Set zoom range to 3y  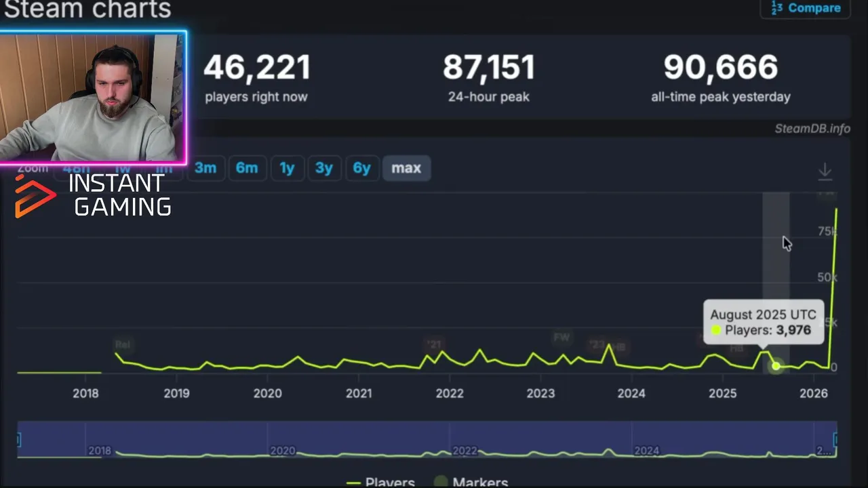(324, 168)
